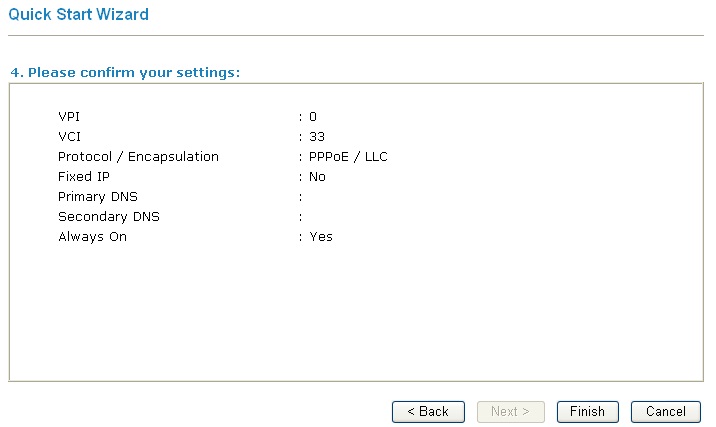Click the PPPoE / LLC value
This screenshot has width=716, height=427.
tap(348, 157)
